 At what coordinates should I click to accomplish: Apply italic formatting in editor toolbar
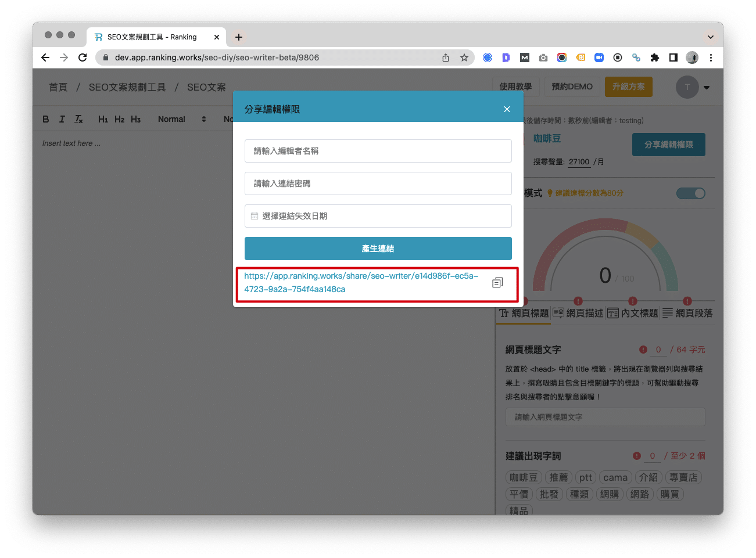62,119
